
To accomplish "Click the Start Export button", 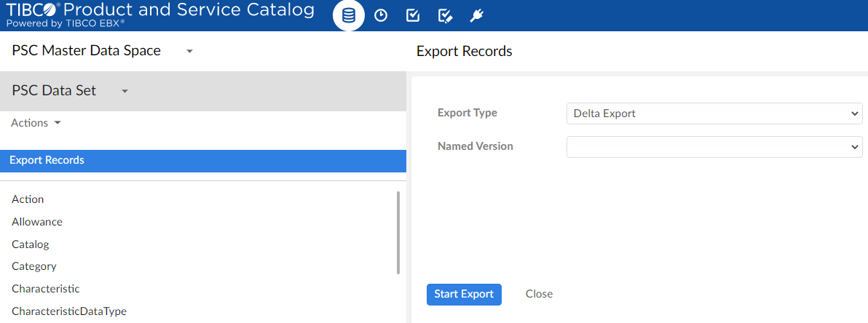I will pyautogui.click(x=464, y=295).
